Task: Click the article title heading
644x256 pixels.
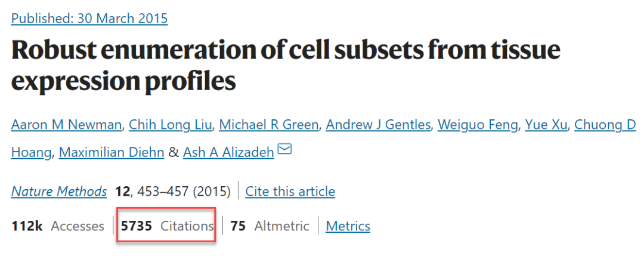Action: 285,66
